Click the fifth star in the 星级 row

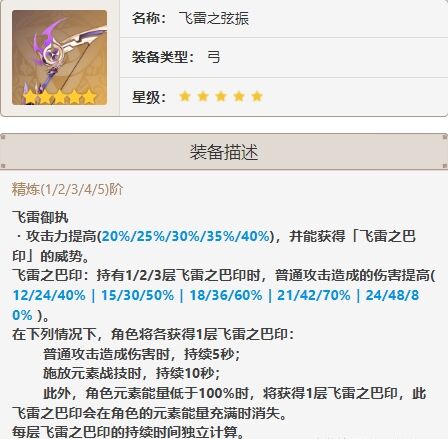257,97
